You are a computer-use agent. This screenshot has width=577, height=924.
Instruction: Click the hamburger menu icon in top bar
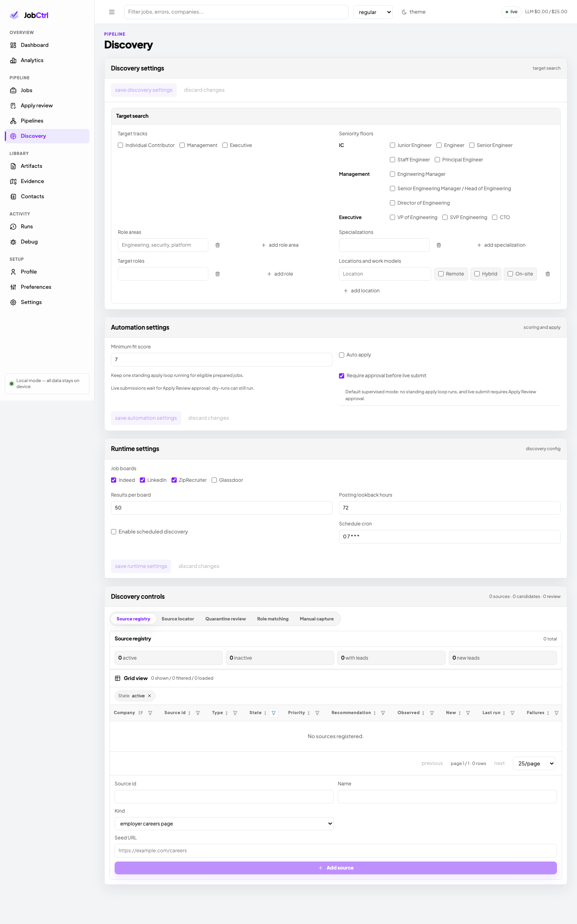[112, 12]
